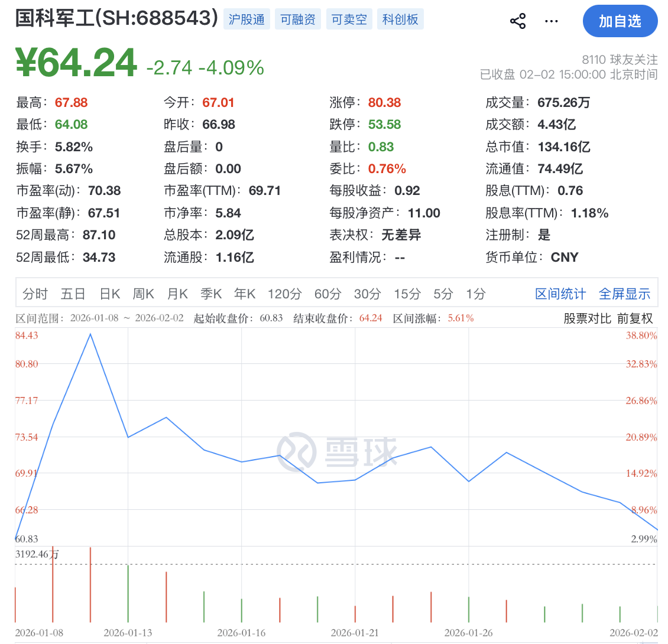Click the 区间统计 link
Image resolution: width=668 pixels, height=644 pixels.
[560, 294]
